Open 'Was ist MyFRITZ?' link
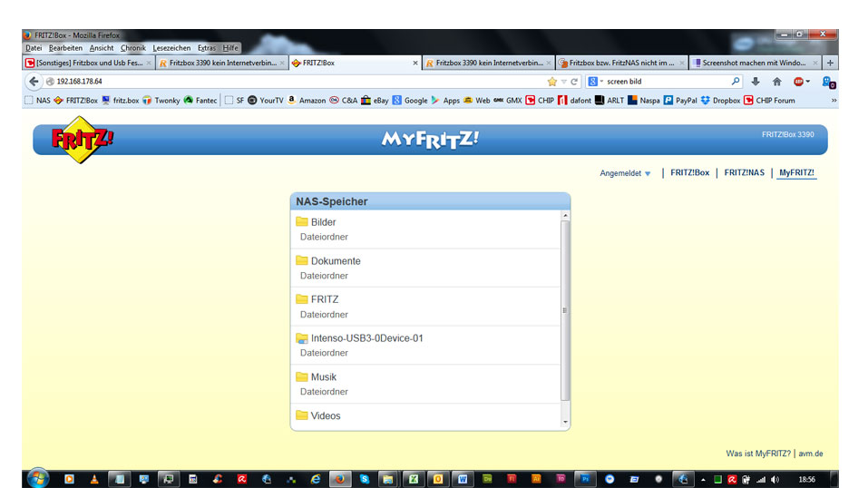 [x=758, y=454]
